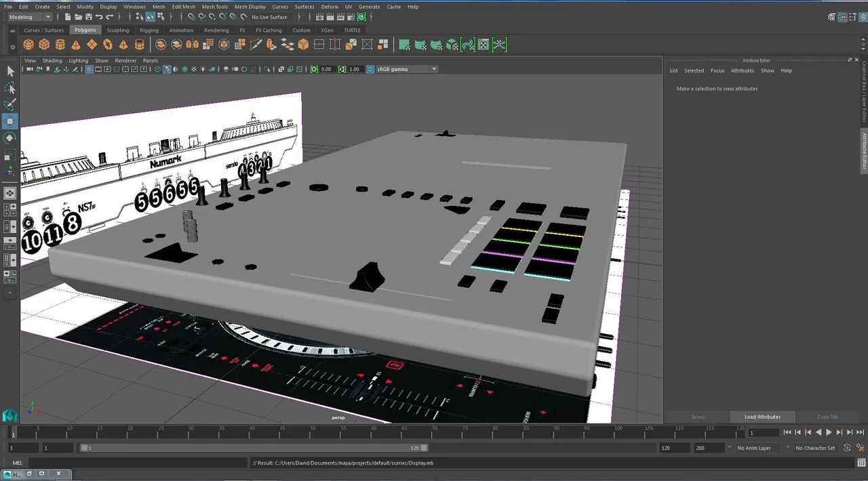Toggle the viewport grid display

click(x=90, y=69)
